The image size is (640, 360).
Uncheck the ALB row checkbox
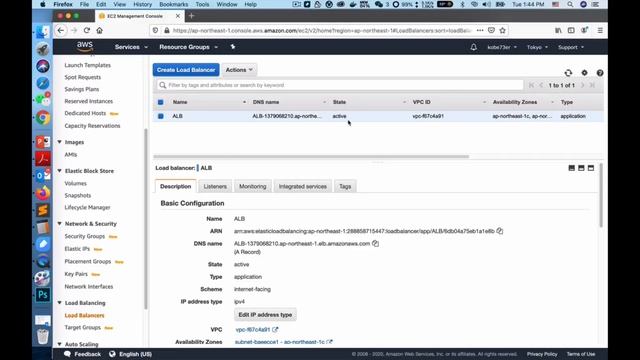(x=160, y=116)
